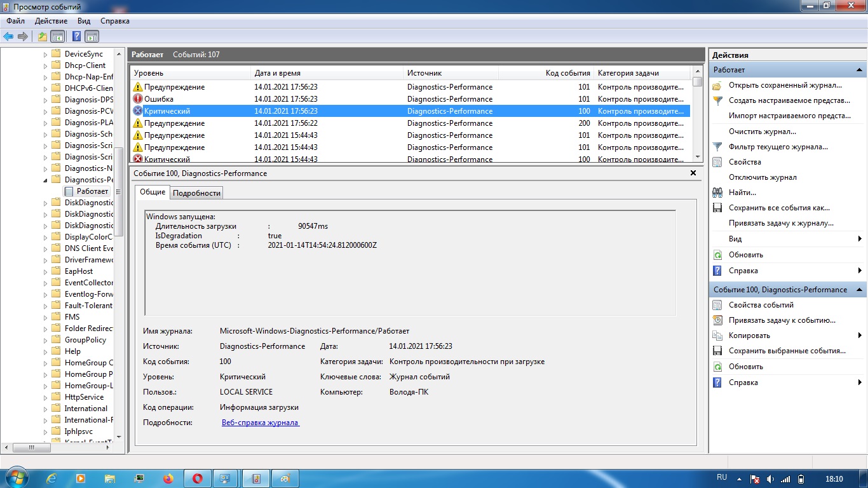868x488 pixels.
Task: Open Opera browser from the taskbar
Action: click(x=197, y=478)
